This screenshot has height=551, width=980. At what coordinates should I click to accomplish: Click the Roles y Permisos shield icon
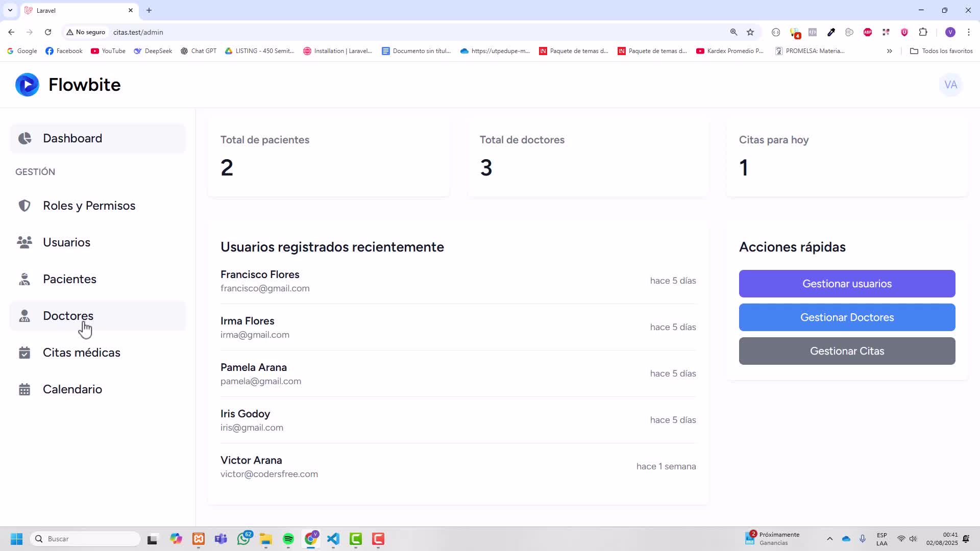coord(24,206)
